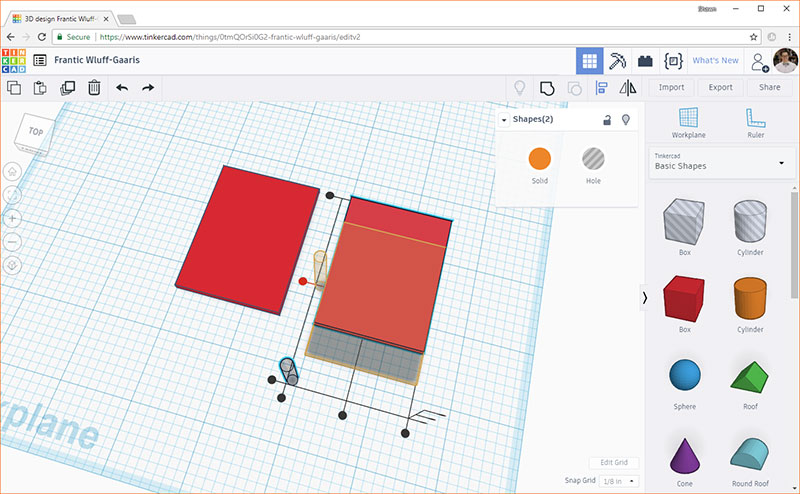Delete the selected shapes with trash icon
This screenshot has width=800, height=494.
[x=93, y=88]
